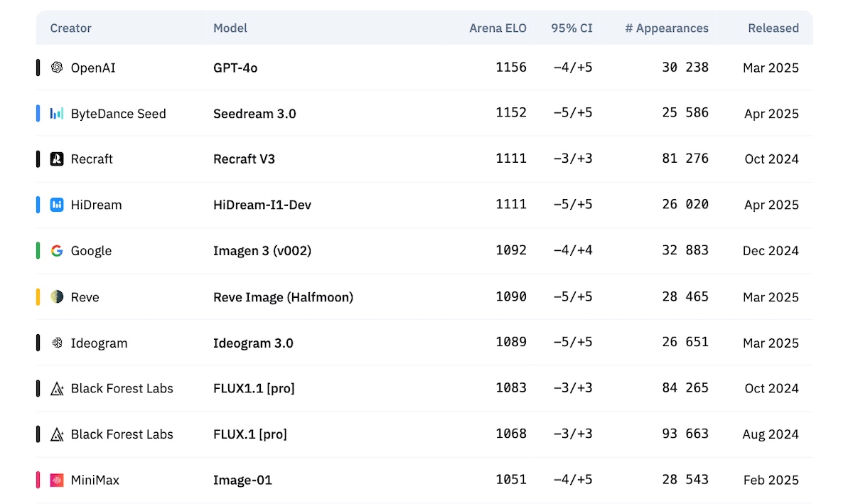853x504 pixels.
Task: Open the GPT-4o model entry
Action: pos(235,68)
